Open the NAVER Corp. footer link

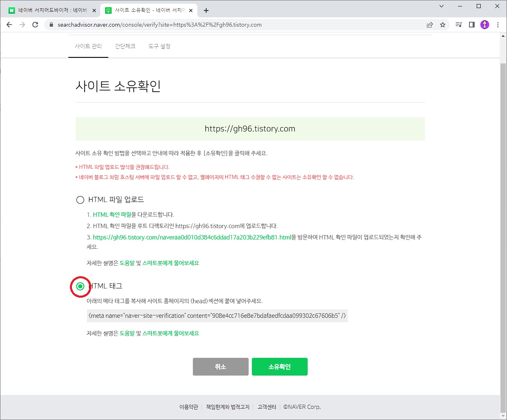302,407
